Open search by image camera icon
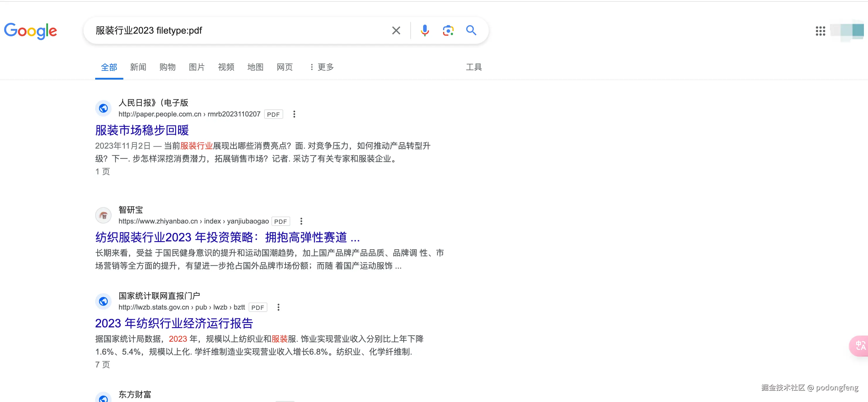Viewport: 868px width, 402px height. (448, 31)
